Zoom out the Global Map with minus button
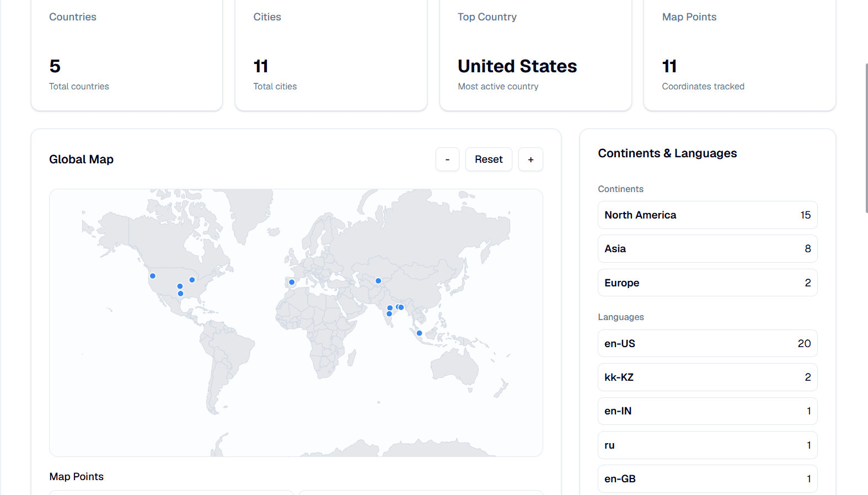This screenshot has width=868, height=495. 447,159
